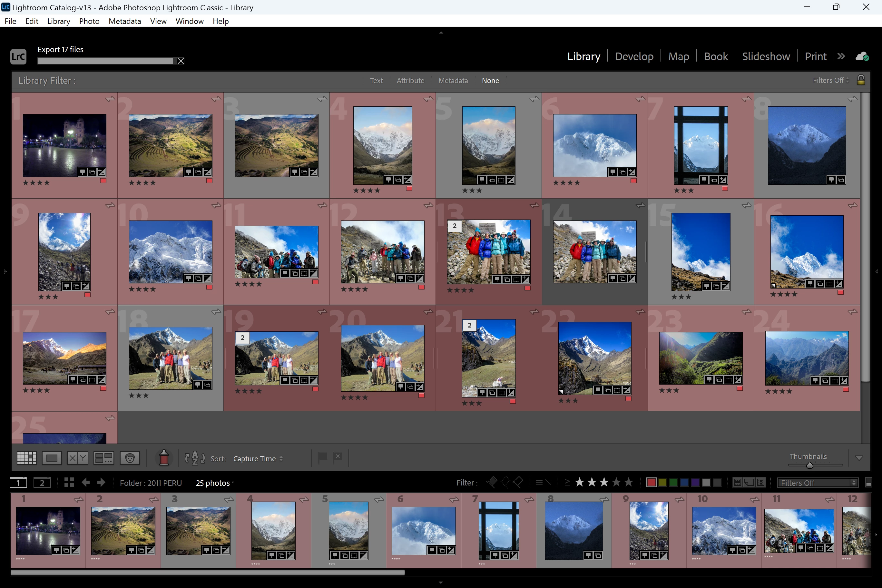Open the filmstrip Filters Off dropdown
The width and height of the screenshot is (882, 588).
(818, 483)
